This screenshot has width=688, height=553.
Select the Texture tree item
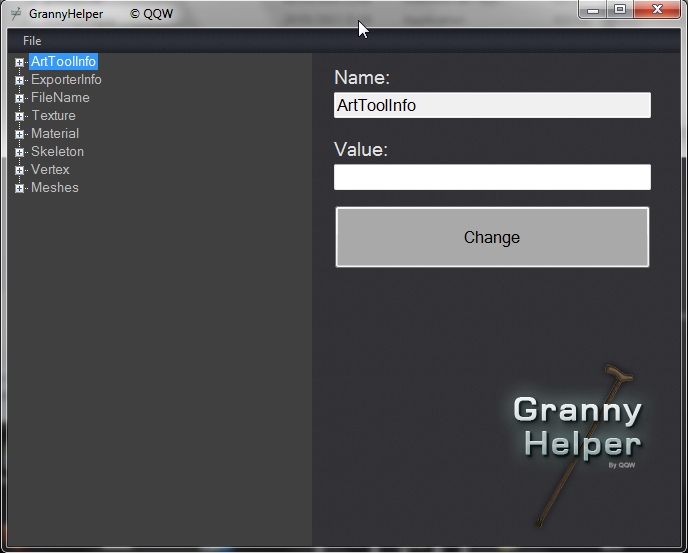[54, 115]
